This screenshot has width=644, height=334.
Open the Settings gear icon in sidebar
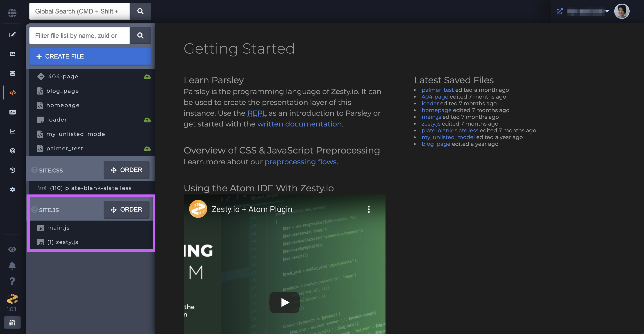[x=13, y=189]
